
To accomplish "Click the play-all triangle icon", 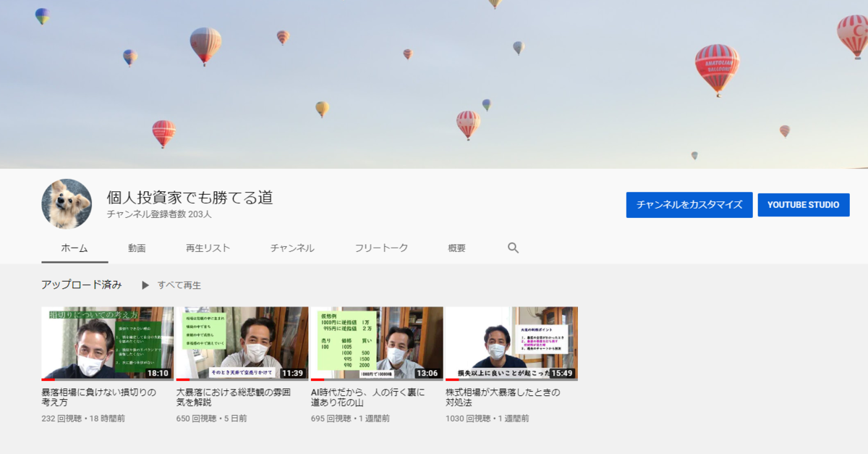I will (145, 285).
